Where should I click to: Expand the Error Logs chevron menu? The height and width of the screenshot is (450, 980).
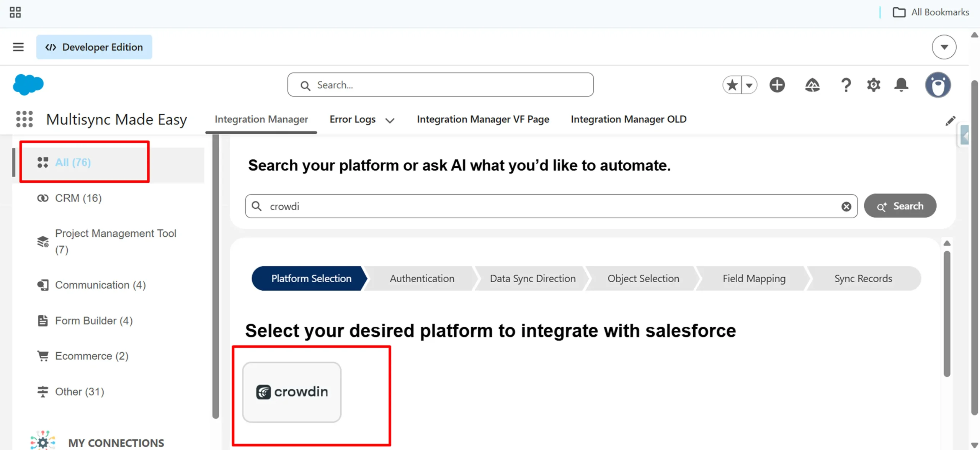(x=390, y=120)
